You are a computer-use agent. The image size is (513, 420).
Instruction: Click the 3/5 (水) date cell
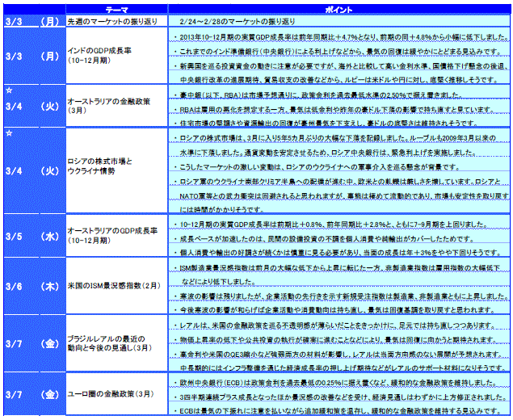[x=34, y=237]
